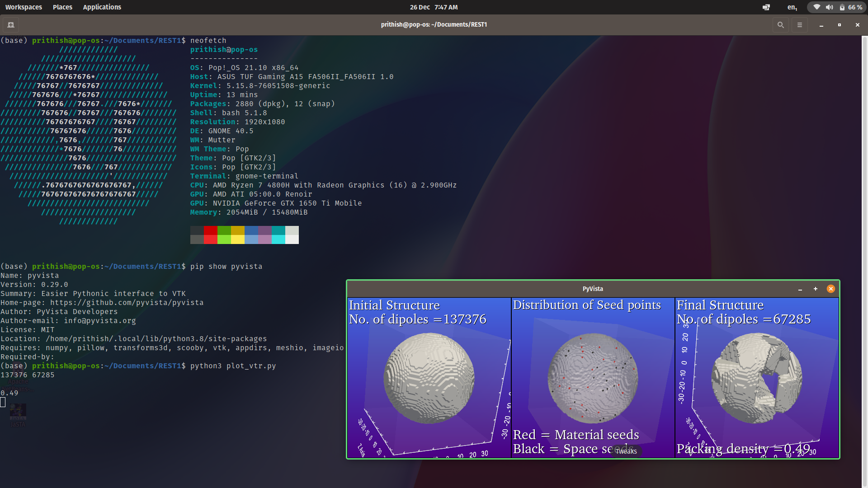Open the Workspaces menu in the top bar
Image resolution: width=868 pixels, height=488 pixels.
(x=24, y=7)
